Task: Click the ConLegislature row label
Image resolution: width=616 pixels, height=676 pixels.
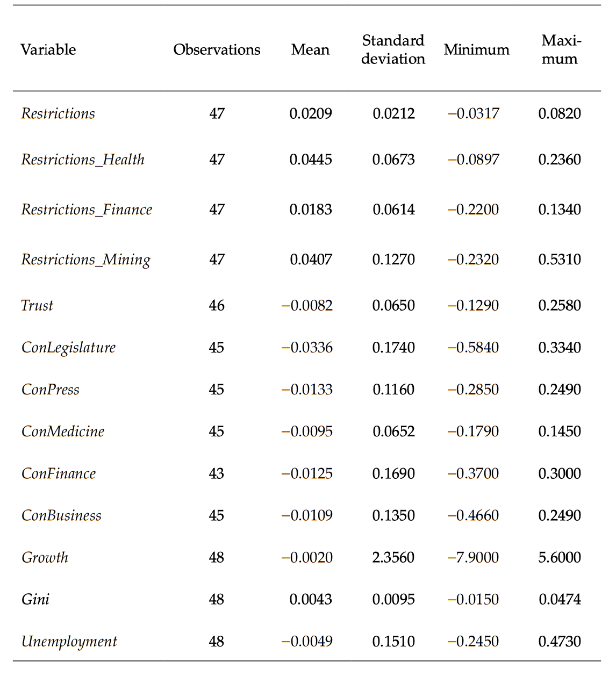Action: pyautogui.click(x=68, y=348)
